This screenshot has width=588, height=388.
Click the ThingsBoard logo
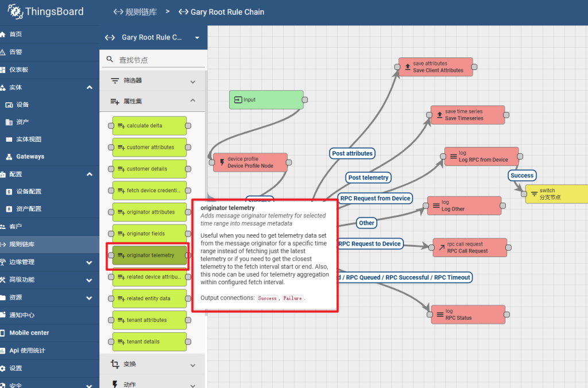[x=46, y=11]
